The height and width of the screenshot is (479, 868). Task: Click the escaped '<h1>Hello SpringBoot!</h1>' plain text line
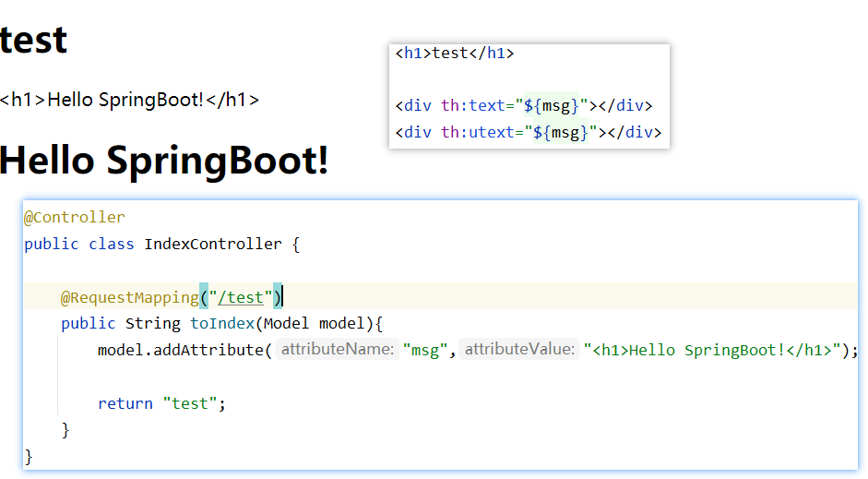(x=129, y=100)
